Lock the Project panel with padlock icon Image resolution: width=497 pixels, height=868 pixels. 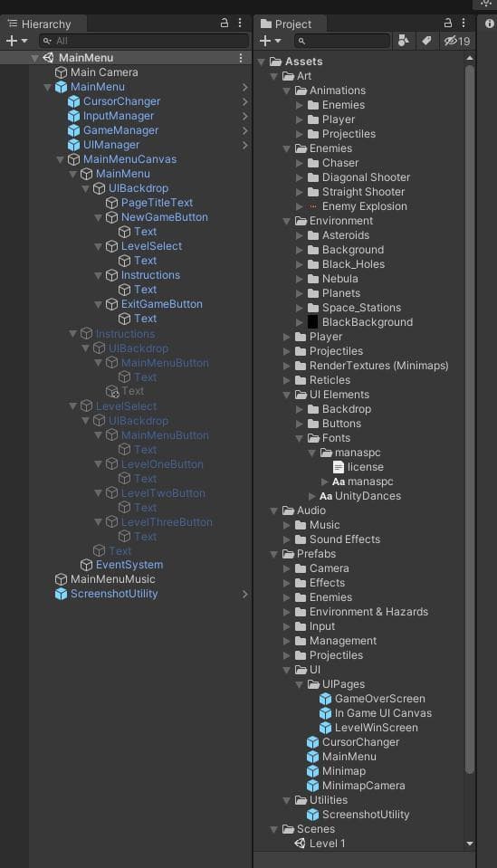point(448,24)
